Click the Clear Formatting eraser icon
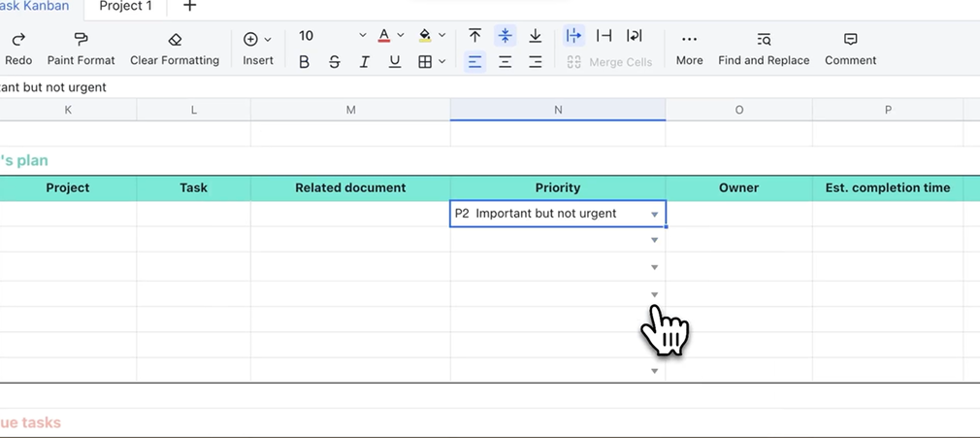 click(175, 39)
